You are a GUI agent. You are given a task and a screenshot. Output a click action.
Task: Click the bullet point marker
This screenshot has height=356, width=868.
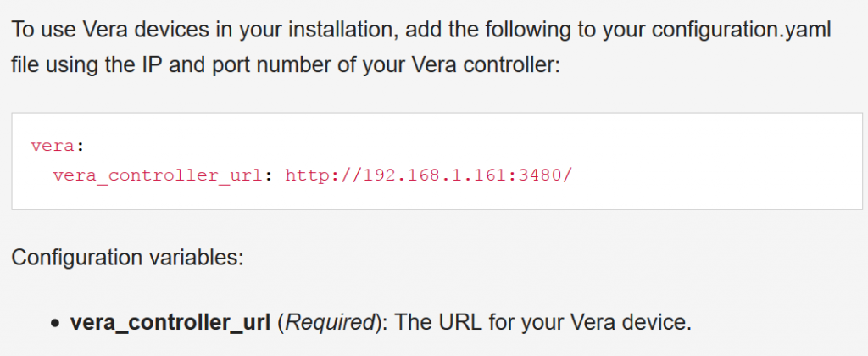[55, 323]
